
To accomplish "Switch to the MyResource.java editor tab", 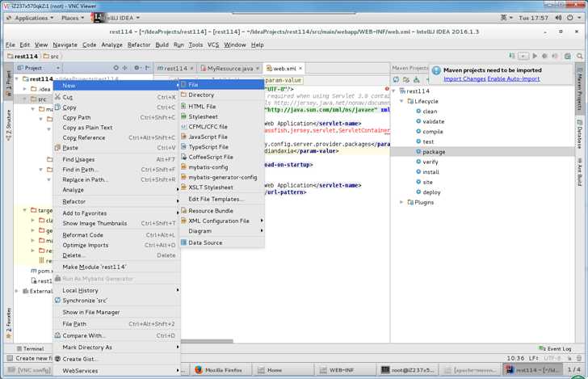I will tap(229, 69).
